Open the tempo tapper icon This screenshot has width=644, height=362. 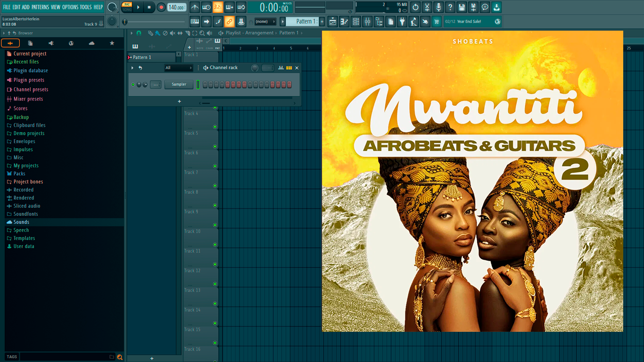[x=413, y=21]
